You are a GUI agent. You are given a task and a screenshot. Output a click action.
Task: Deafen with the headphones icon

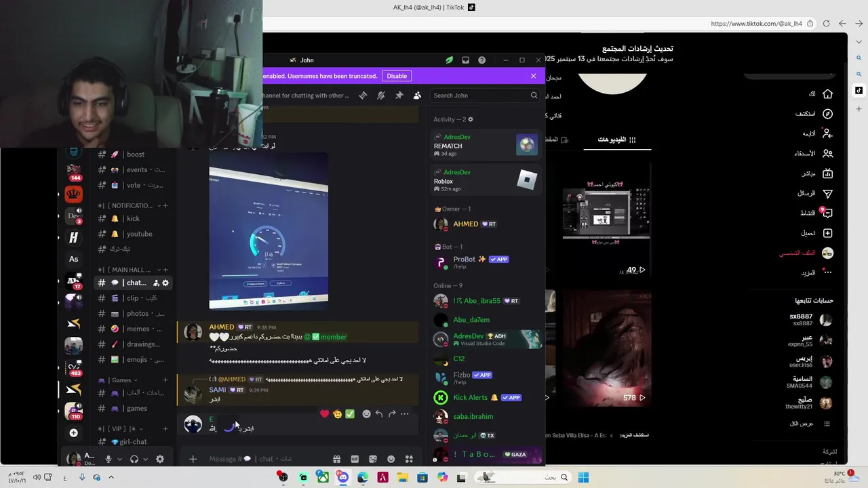(x=134, y=459)
